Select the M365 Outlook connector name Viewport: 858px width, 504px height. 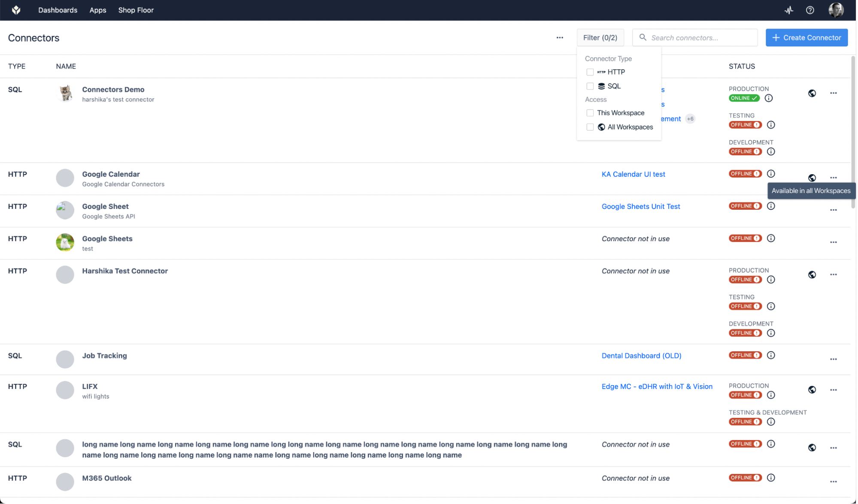coord(107,479)
